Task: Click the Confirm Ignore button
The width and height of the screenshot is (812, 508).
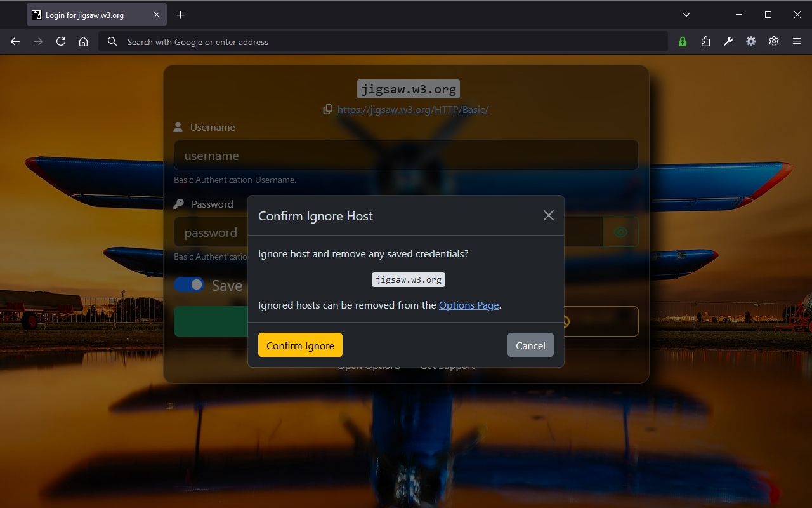Action: click(x=300, y=345)
